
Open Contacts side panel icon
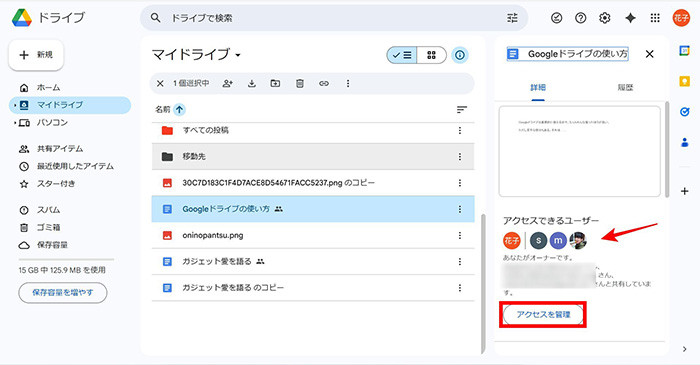(684, 142)
